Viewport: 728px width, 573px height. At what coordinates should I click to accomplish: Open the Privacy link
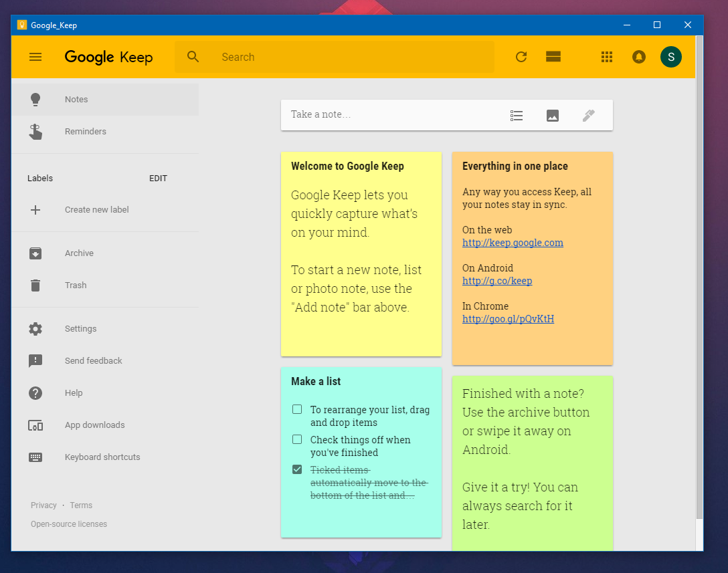tap(43, 505)
